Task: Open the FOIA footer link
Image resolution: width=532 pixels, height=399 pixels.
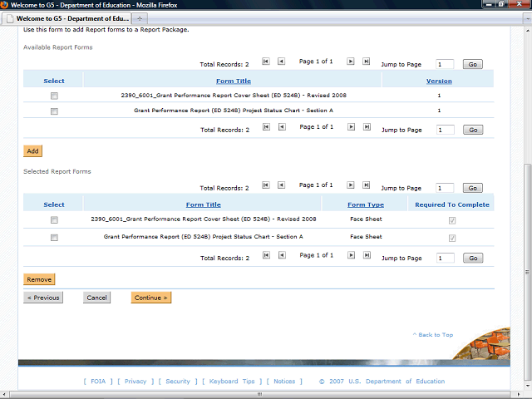Action: pyautogui.click(x=98, y=382)
